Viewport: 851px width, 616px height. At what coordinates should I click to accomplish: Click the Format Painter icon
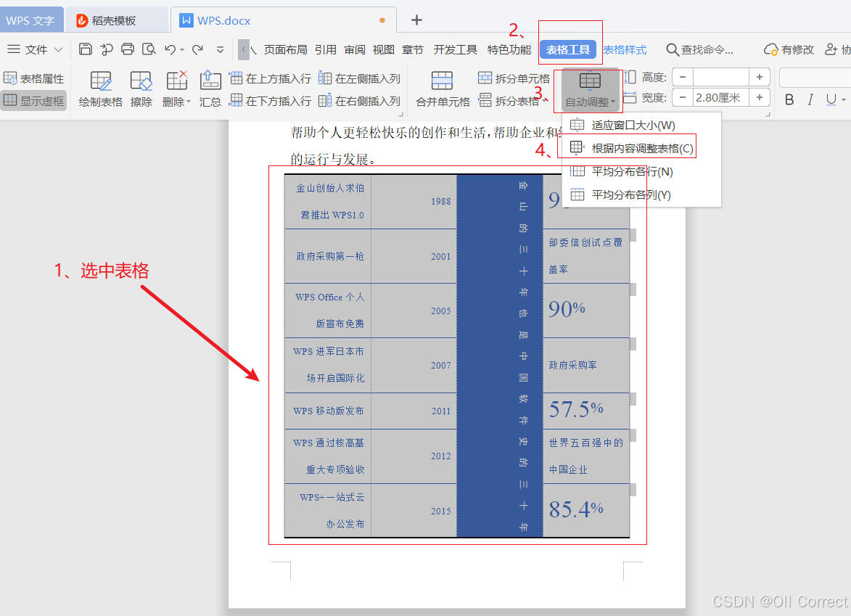click(x=107, y=49)
